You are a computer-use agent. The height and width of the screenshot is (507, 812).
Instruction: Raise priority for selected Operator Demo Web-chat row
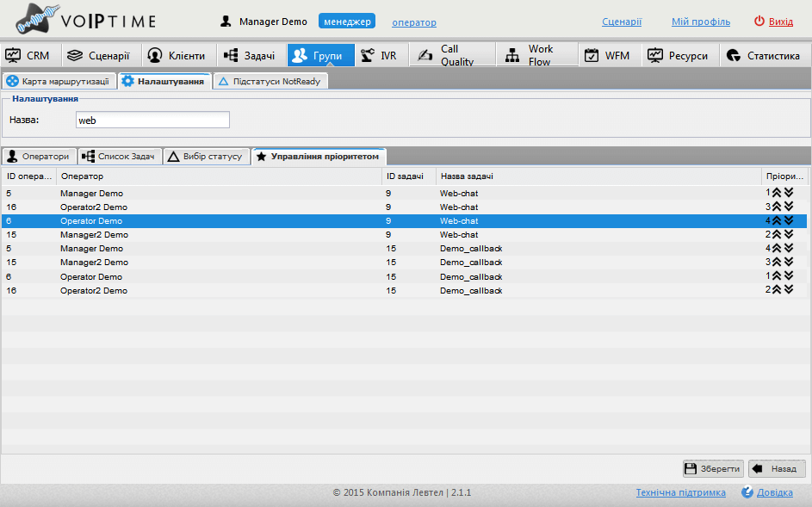(777, 220)
